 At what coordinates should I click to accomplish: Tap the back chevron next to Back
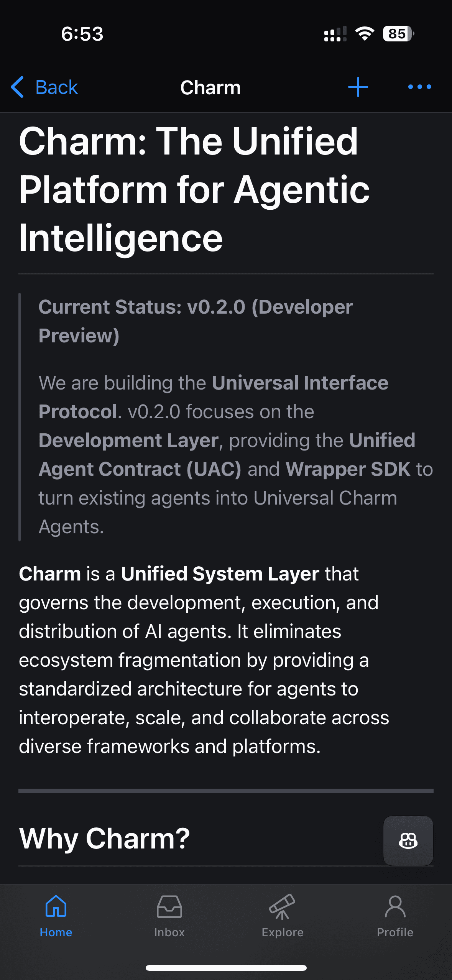(x=17, y=87)
